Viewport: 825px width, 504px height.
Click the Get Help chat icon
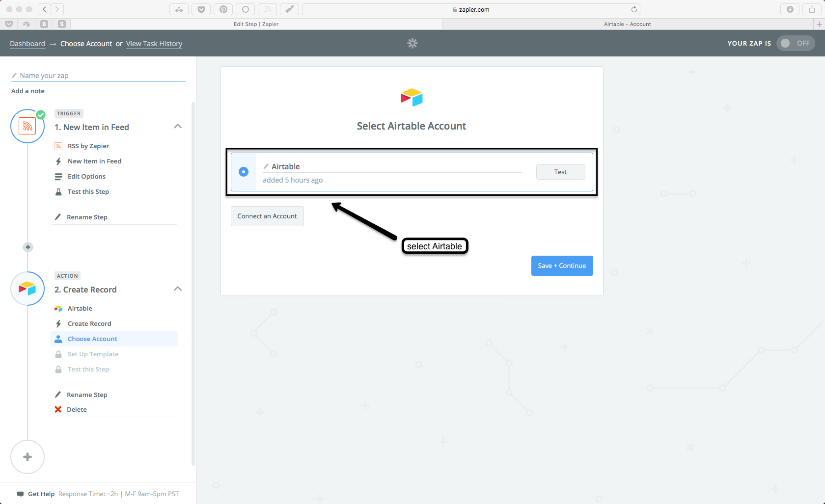[20, 494]
